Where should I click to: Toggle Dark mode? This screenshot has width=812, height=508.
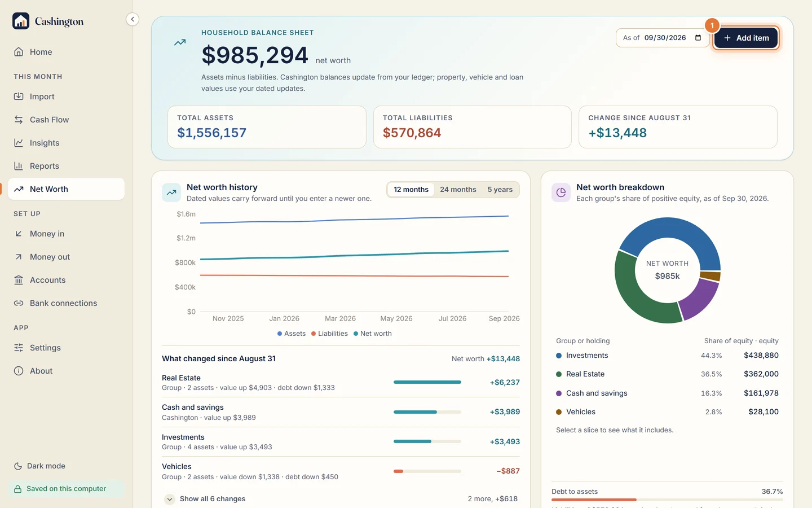39,466
